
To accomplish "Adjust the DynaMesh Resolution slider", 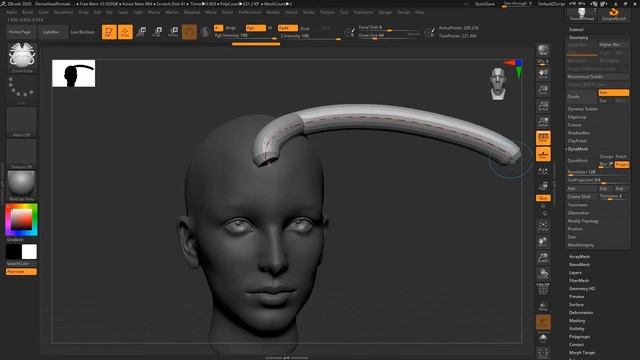I will tap(598, 172).
